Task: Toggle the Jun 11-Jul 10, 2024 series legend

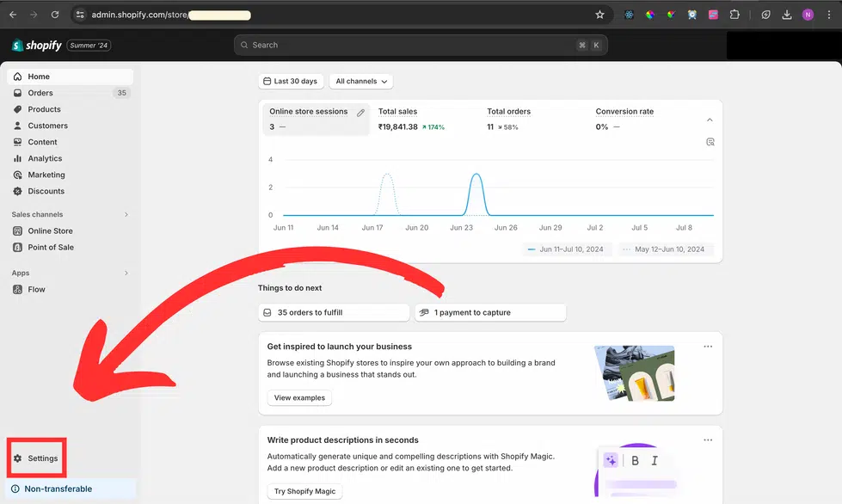Action: tap(568, 248)
